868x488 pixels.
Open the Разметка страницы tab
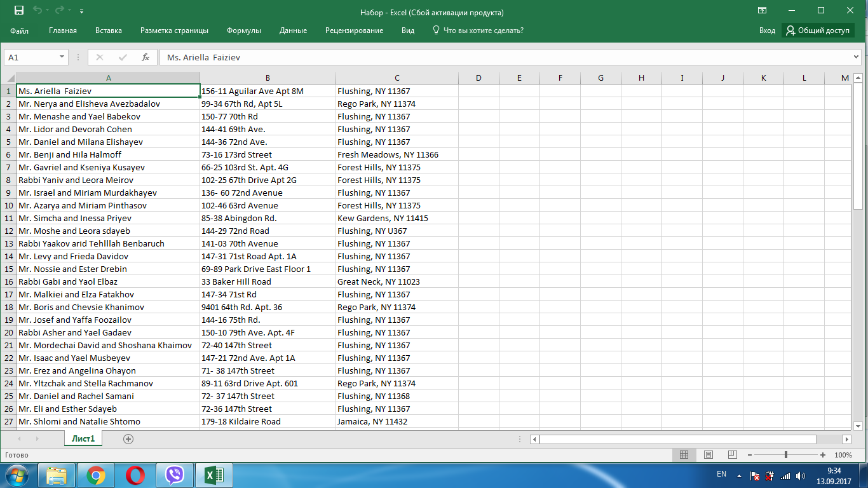pos(174,30)
